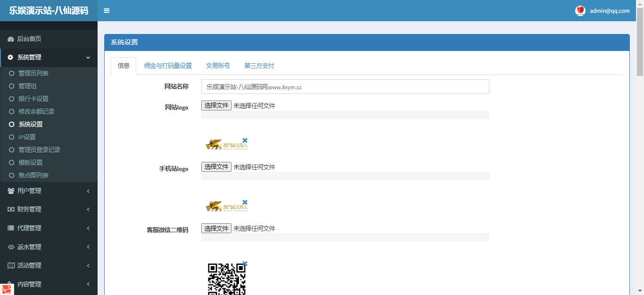The height and width of the screenshot is (295, 644).
Task: Click the circle icon beside 管理员登录记录
Action: coord(12,150)
